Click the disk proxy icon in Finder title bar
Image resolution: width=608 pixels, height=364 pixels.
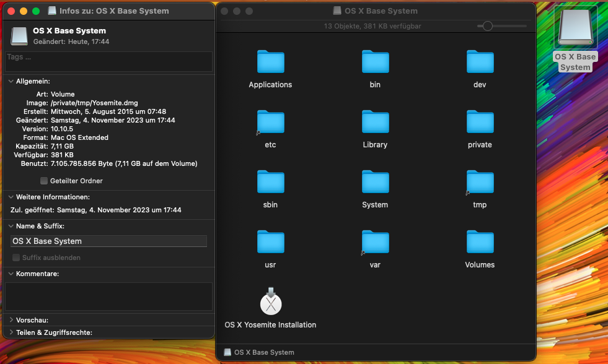point(337,11)
